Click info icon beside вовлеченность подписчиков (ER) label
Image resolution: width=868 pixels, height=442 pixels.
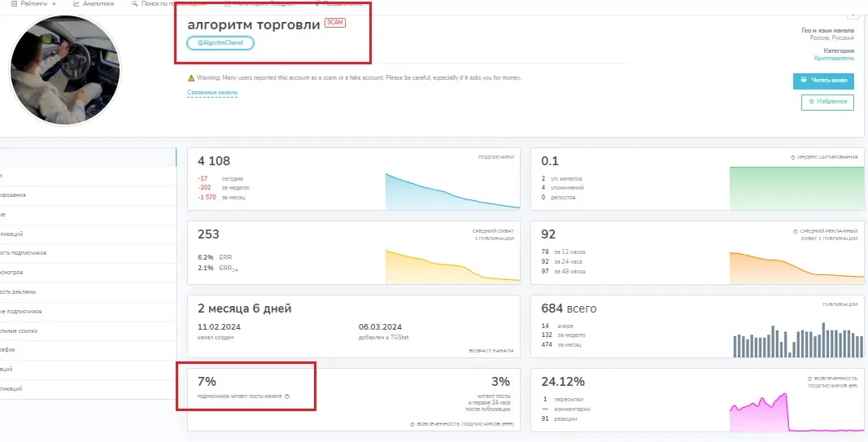[x=809, y=379]
